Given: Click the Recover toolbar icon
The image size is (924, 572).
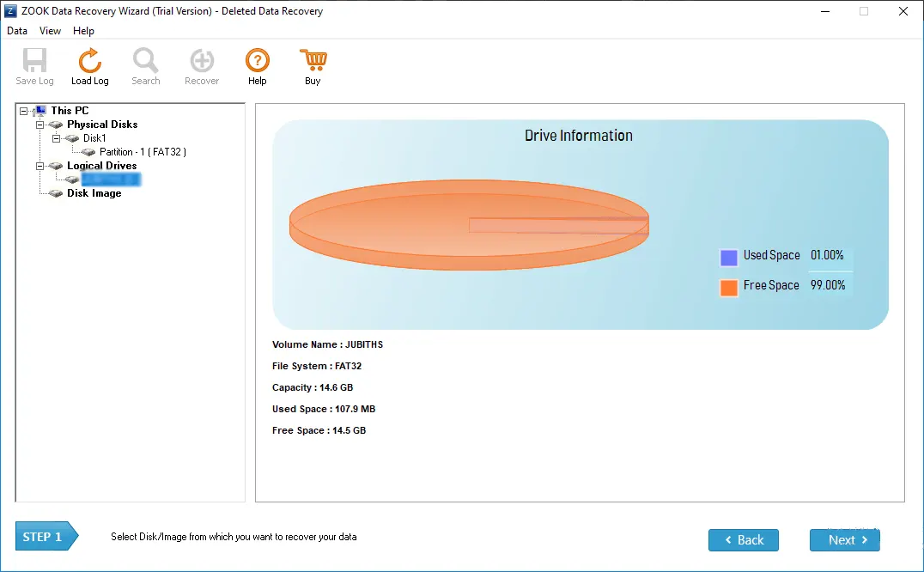Looking at the screenshot, I should click(202, 60).
